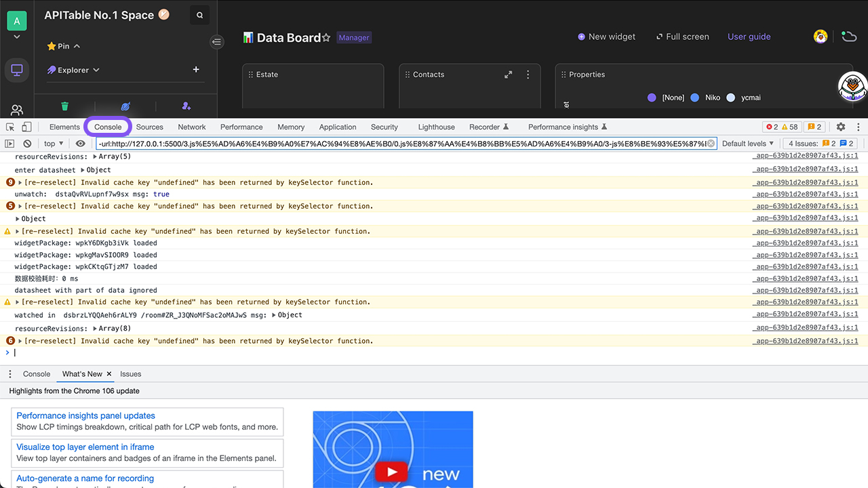Viewport: 868px width, 488px height.
Task: Switch to the Console tab
Action: pyautogui.click(x=108, y=127)
